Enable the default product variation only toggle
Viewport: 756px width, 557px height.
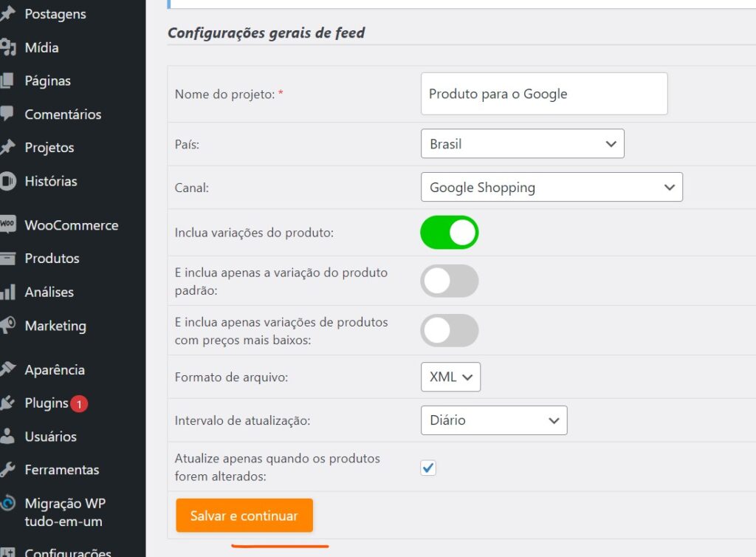[x=450, y=281]
